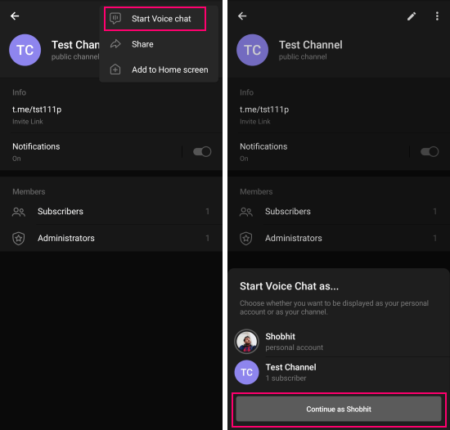Open Administrators list in left screen
The image size is (450, 430).
[x=111, y=238]
